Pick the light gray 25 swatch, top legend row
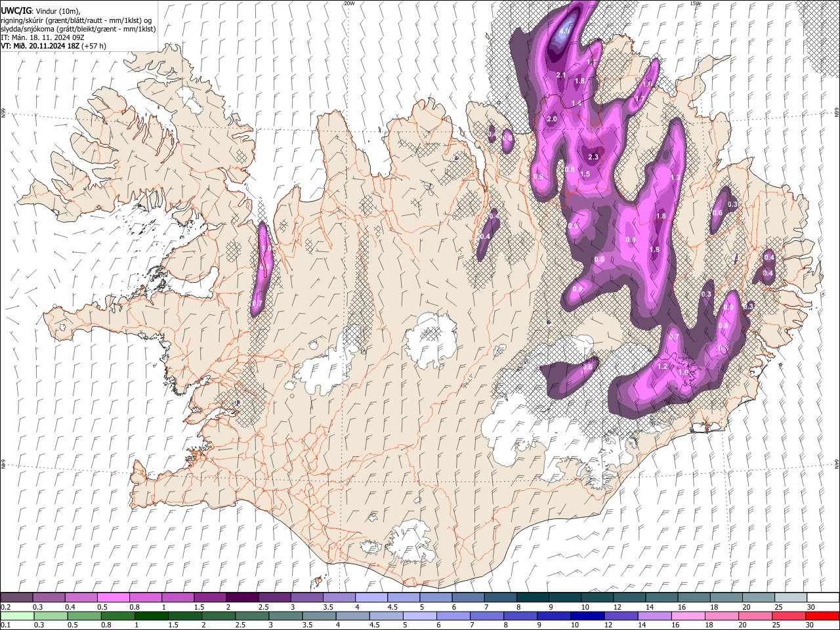This screenshot has width=840, height=630. (789, 598)
